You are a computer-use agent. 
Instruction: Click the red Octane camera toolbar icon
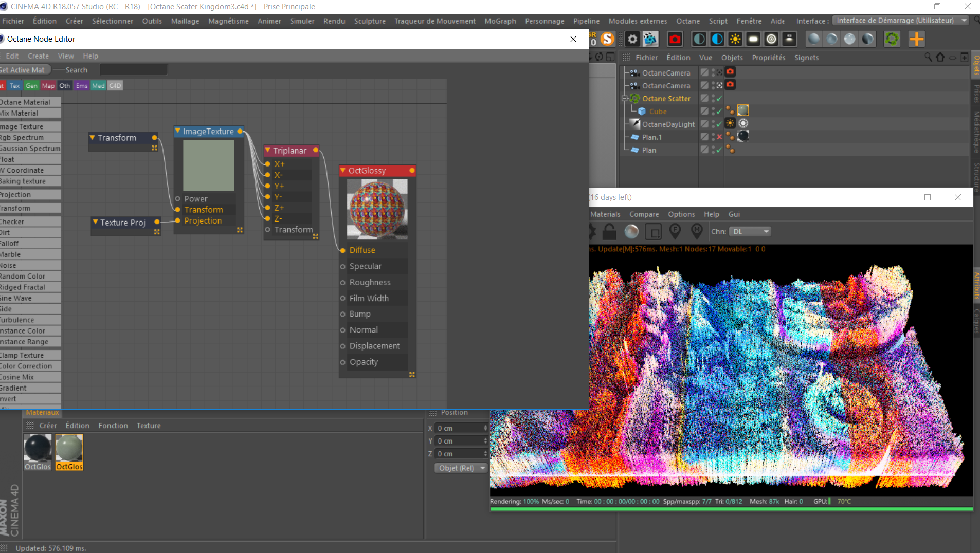coord(675,39)
